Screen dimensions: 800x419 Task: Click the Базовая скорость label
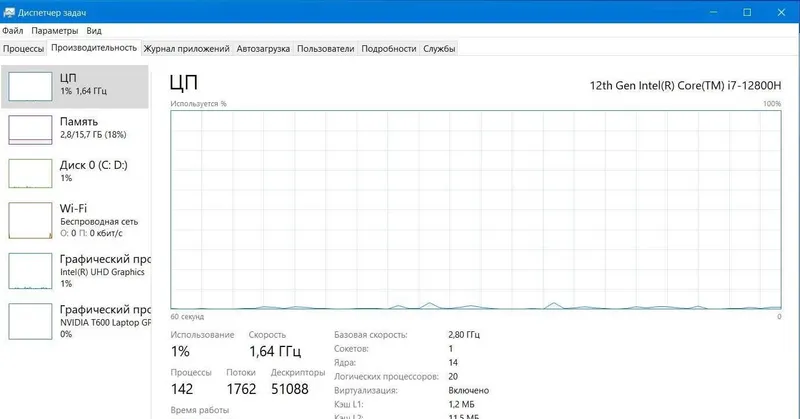(x=371, y=335)
